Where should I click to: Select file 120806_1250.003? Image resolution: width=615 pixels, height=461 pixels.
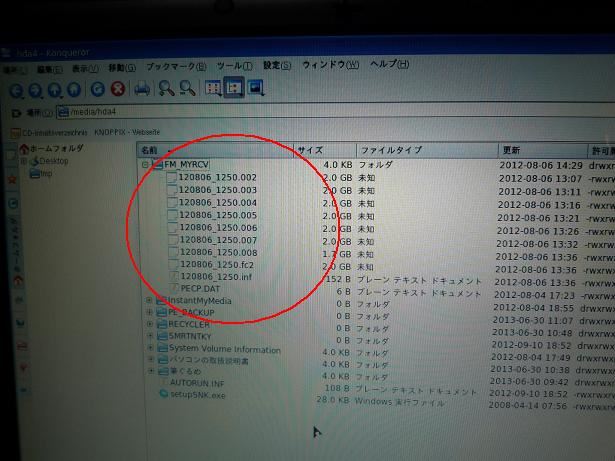tap(218, 190)
